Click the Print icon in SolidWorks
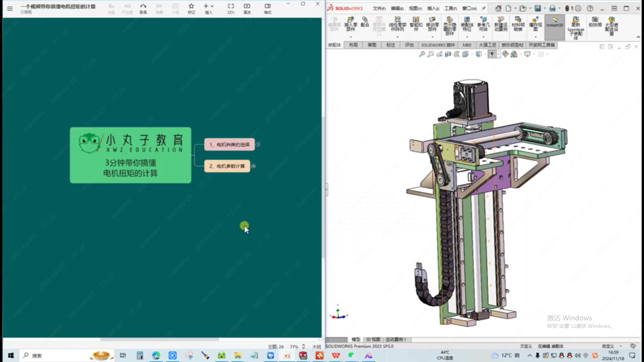The width and height of the screenshot is (644, 362). [x=552, y=8]
